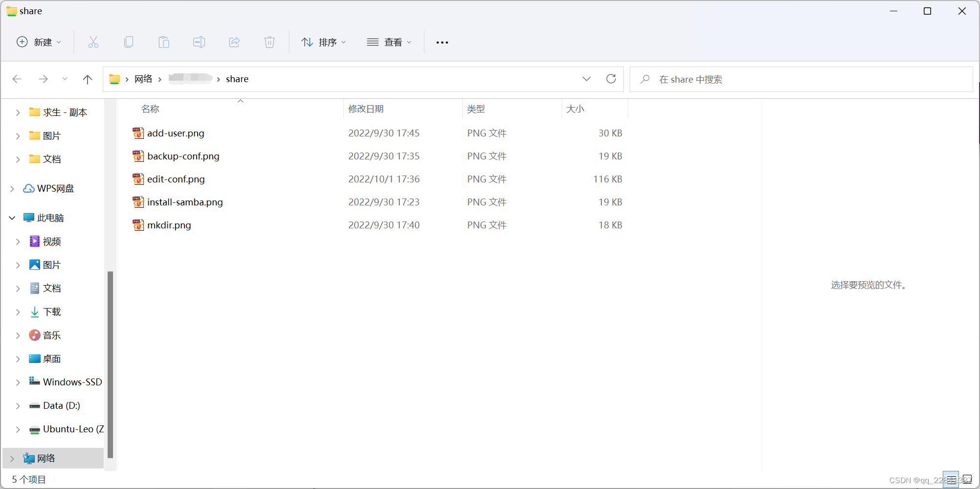Click the Share icon in toolbar
This screenshot has height=489, width=980.
coord(234,42)
